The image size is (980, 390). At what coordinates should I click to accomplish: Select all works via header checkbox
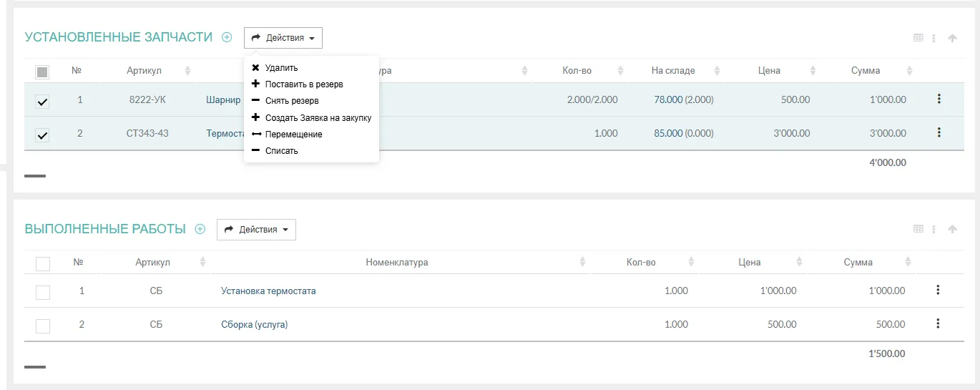[x=43, y=263]
